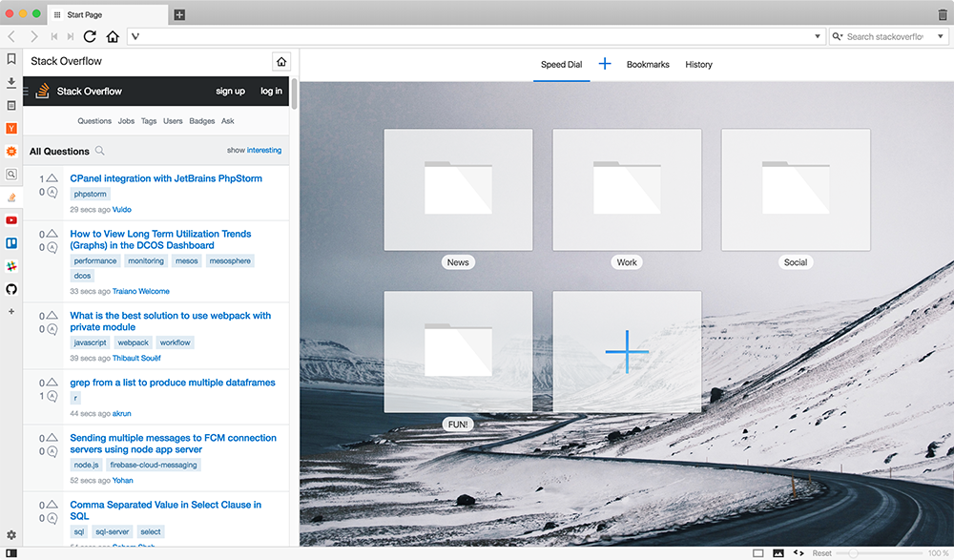
Task: Adjust the page zoom slider
Action: pyautogui.click(x=880, y=553)
